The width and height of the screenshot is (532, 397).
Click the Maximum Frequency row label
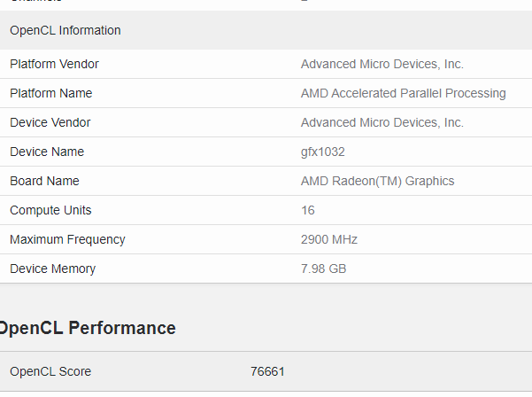pyautogui.click(x=67, y=239)
